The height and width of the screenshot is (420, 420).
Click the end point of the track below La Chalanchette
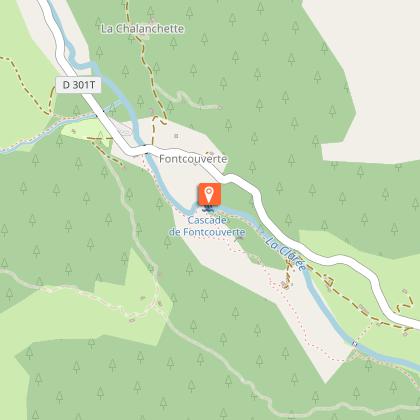pyautogui.click(x=220, y=107)
